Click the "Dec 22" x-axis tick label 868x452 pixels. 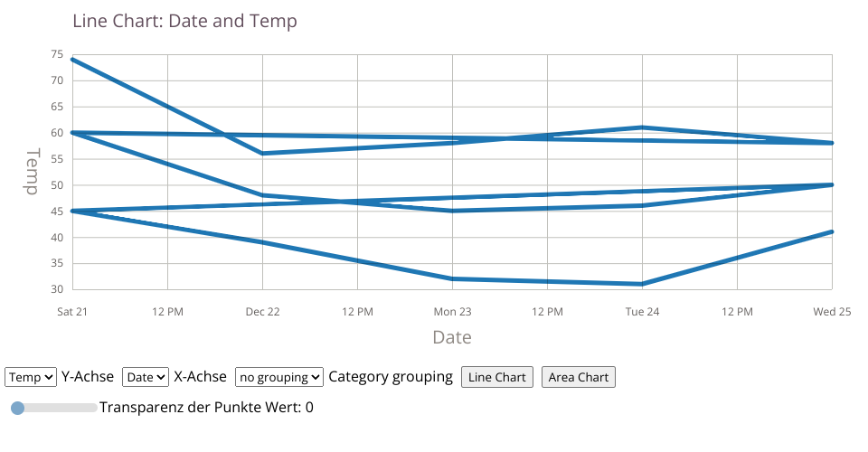click(262, 312)
